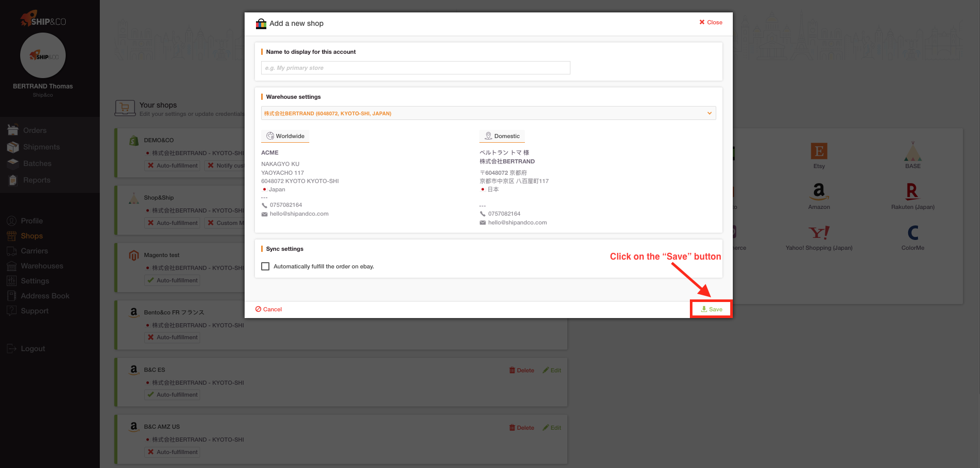The height and width of the screenshot is (468, 980).
Task: Click the Warehouses building icon
Action: [x=11, y=266]
